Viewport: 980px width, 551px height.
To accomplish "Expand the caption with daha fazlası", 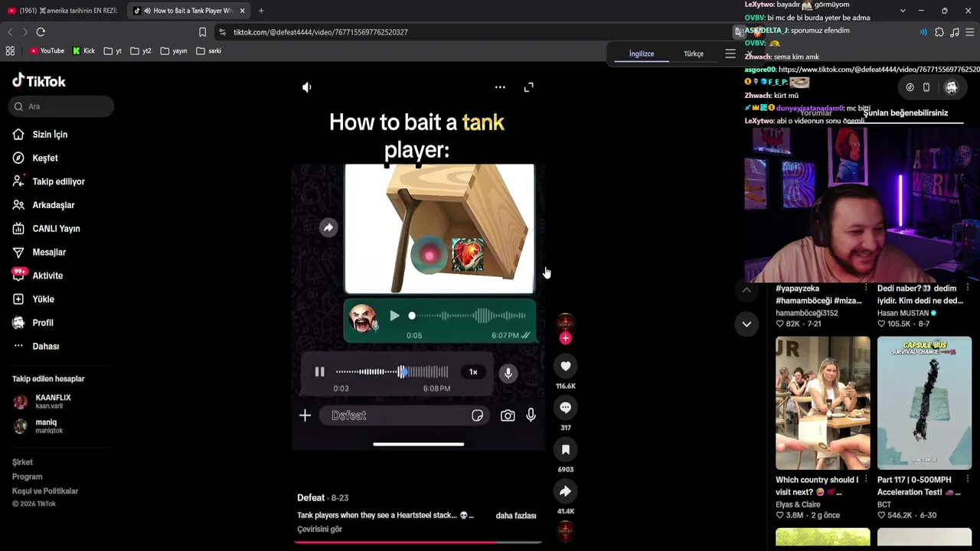I will (x=516, y=516).
